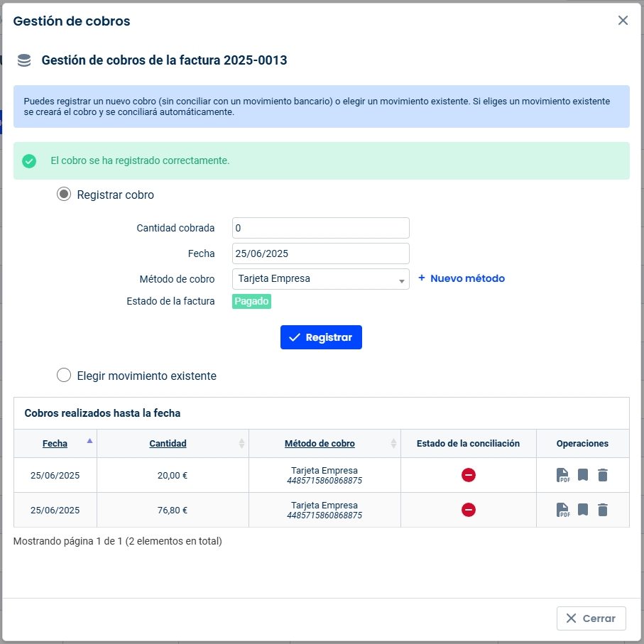Delete the 20,00 € payment entry
The image size is (644, 644).
tap(603, 475)
